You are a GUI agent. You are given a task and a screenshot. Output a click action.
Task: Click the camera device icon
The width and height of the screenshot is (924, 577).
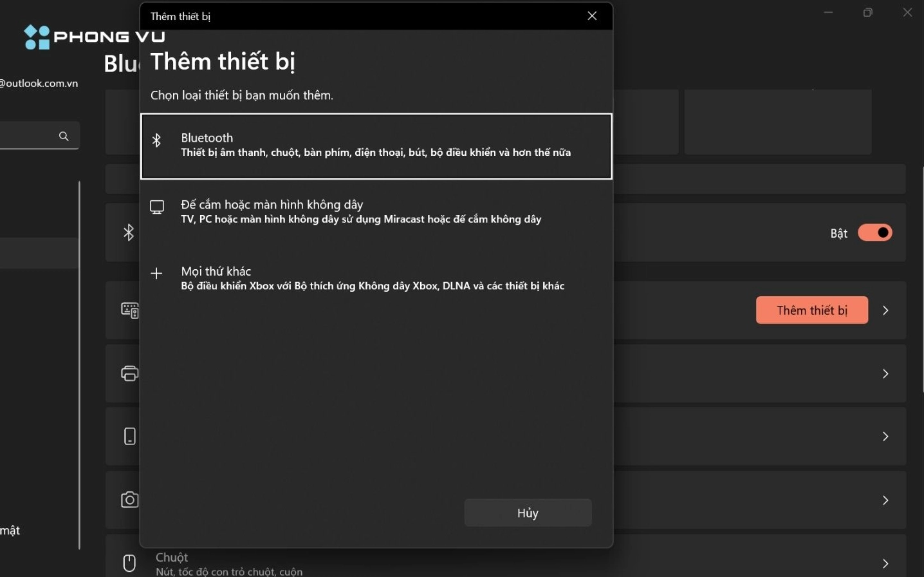(129, 500)
